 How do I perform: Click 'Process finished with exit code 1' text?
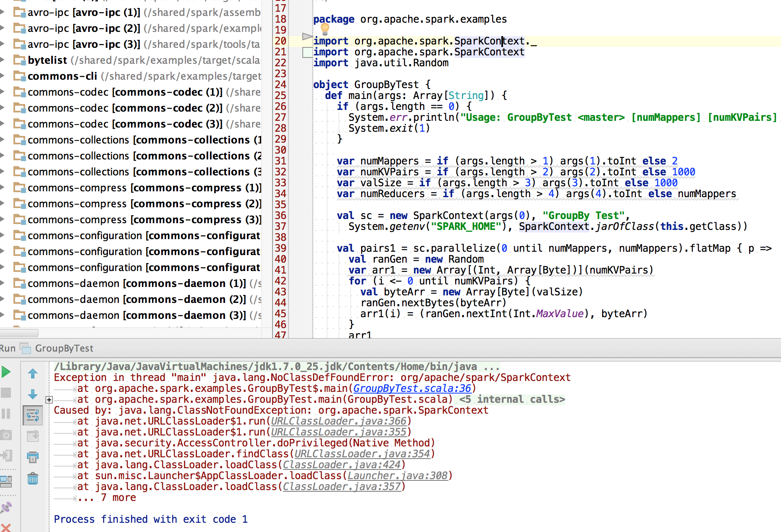click(x=151, y=519)
